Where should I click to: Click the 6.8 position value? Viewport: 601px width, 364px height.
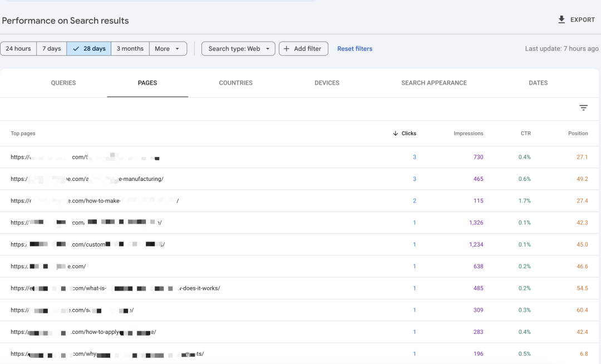[584, 353]
